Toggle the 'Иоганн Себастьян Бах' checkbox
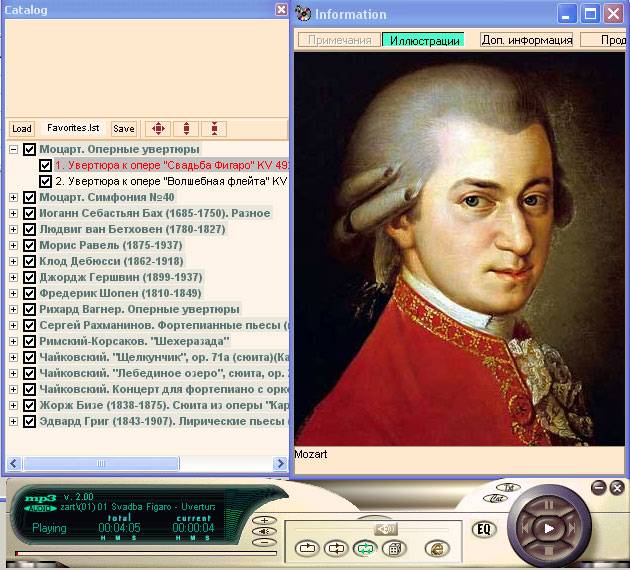 pos(29,213)
